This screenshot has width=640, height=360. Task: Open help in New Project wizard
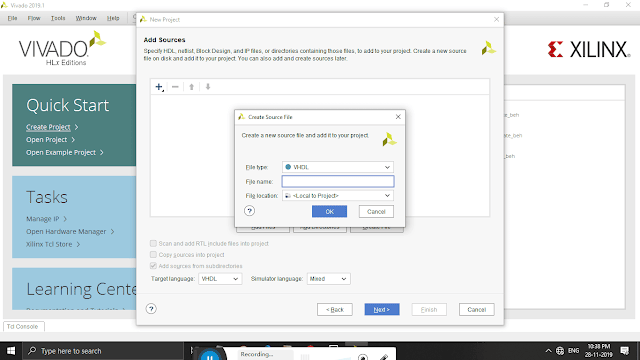151,309
